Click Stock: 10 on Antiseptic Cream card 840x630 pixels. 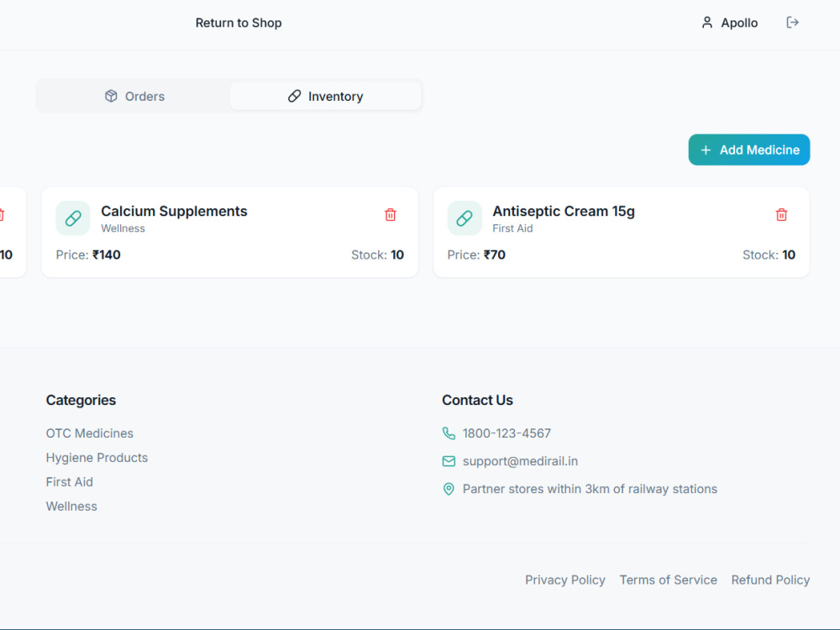click(769, 255)
